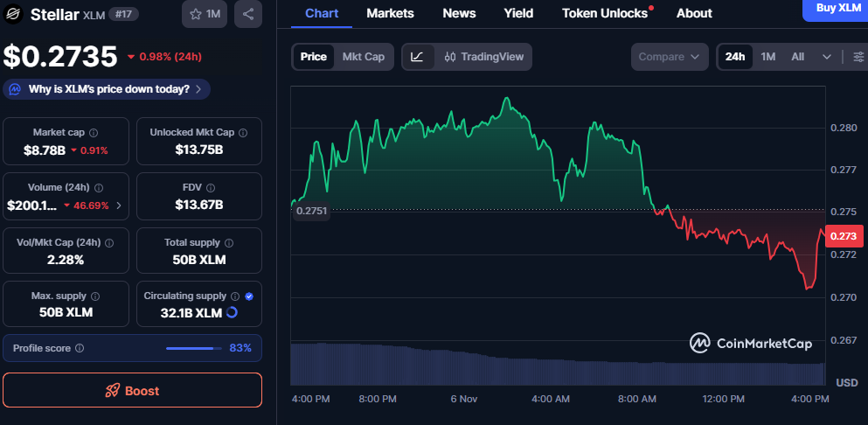Open the Compare dropdown
Image resolution: width=868 pixels, height=425 pixels.
[669, 57]
